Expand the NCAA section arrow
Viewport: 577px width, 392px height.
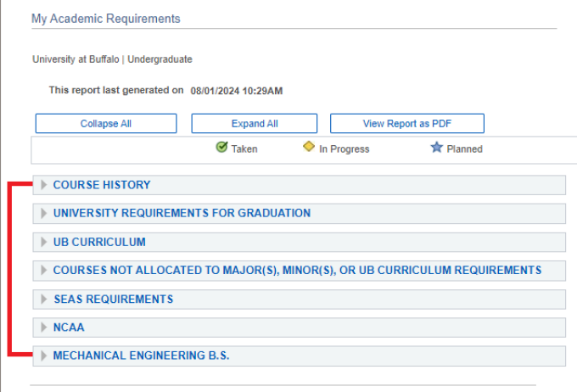coord(44,328)
